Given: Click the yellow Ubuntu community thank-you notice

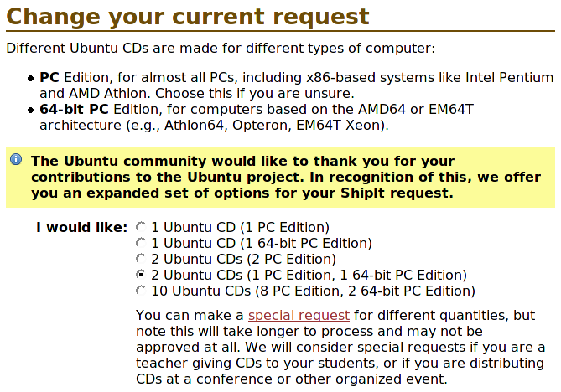Looking at the screenshot, I should coord(280,177).
